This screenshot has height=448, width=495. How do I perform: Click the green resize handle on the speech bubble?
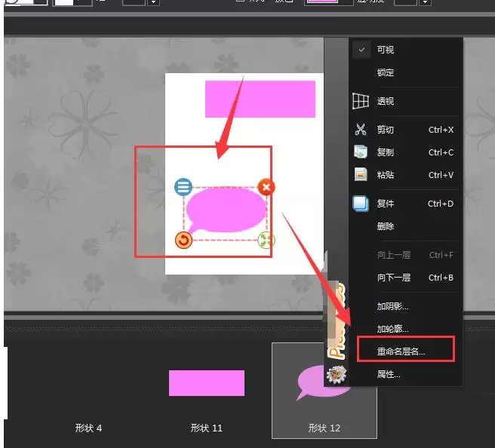(266, 240)
